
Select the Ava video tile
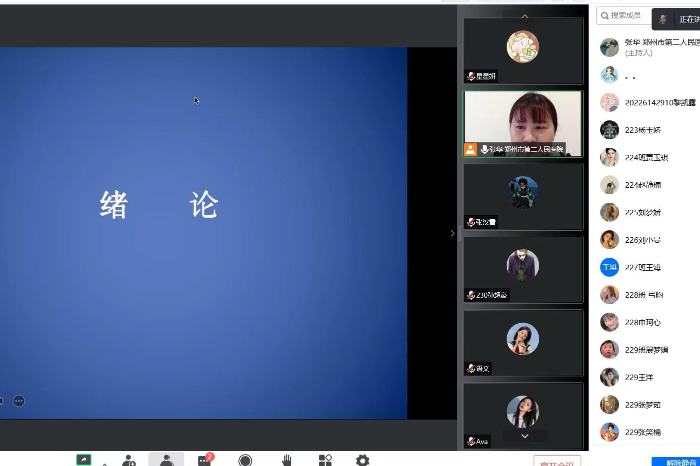coord(523,414)
